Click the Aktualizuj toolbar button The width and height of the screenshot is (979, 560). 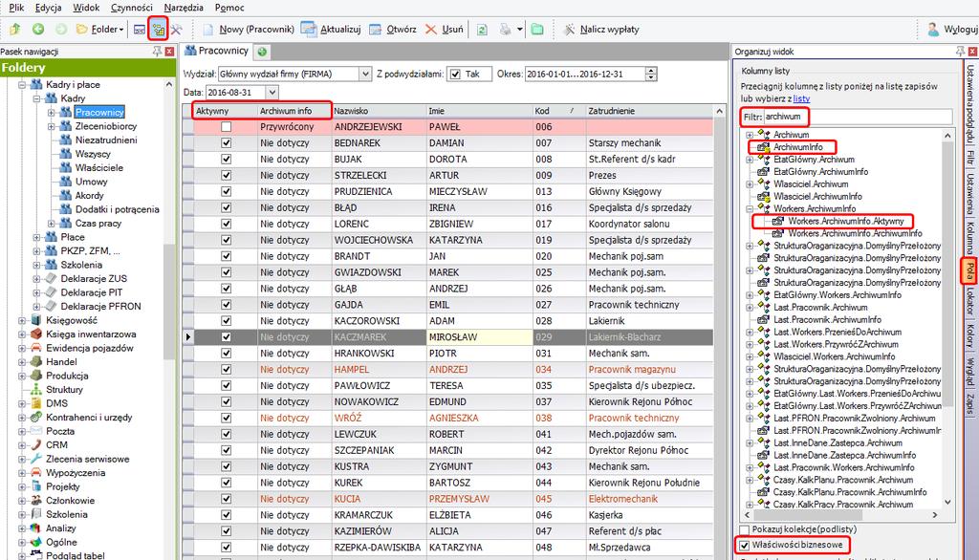click(x=331, y=30)
